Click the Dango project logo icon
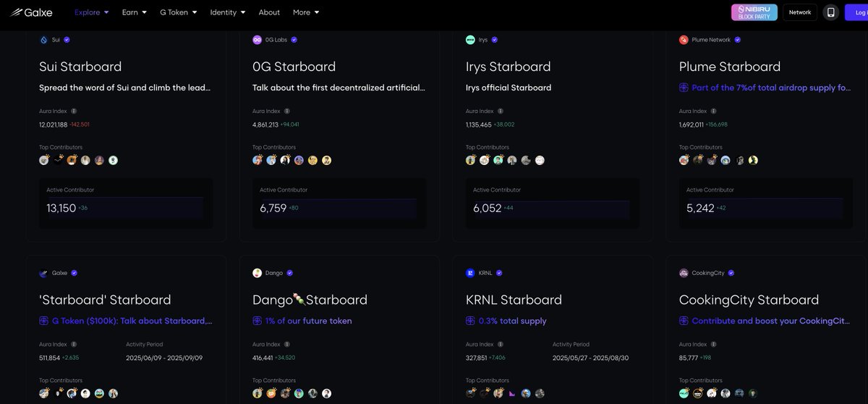The height and width of the screenshot is (404, 868). click(x=257, y=273)
